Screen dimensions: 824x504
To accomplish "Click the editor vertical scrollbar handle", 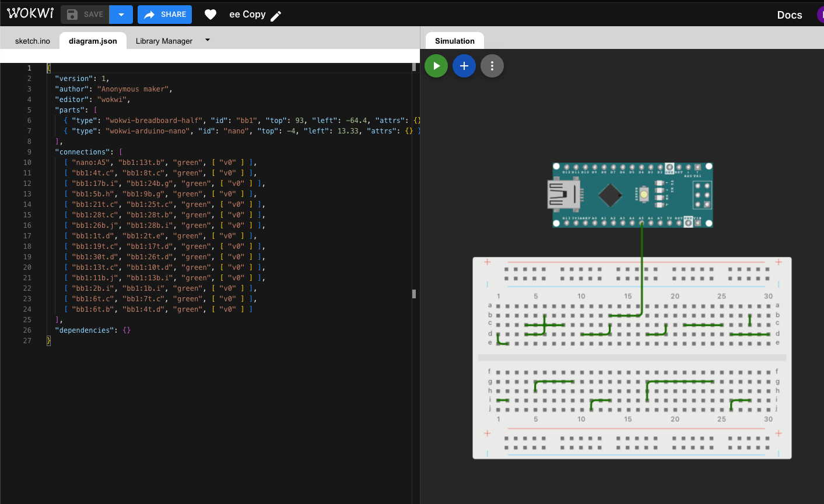I will coord(414,294).
